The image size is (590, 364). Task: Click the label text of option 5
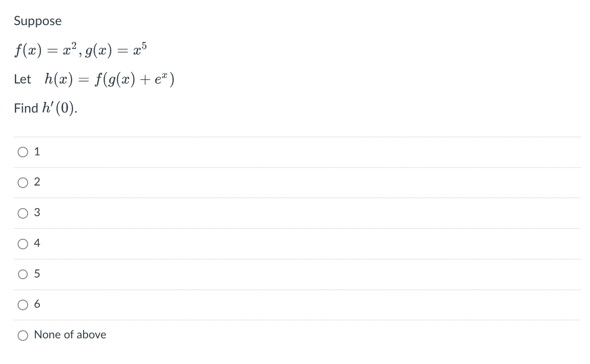coord(36,274)
